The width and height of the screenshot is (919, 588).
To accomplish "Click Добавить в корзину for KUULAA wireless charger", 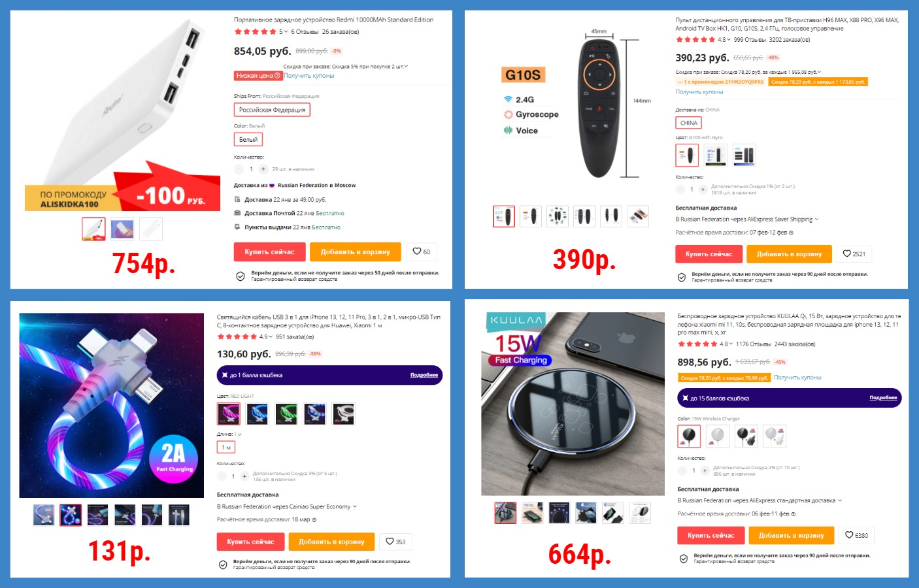I will pyautogui.click(x=792, y=536).
